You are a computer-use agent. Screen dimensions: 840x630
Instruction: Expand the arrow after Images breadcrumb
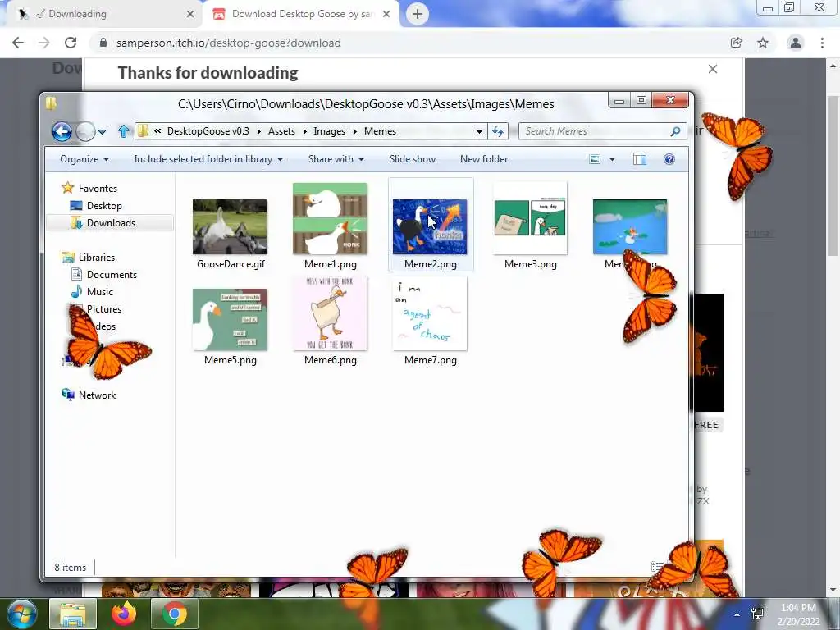pyautogui.click(x=354, y=131)
